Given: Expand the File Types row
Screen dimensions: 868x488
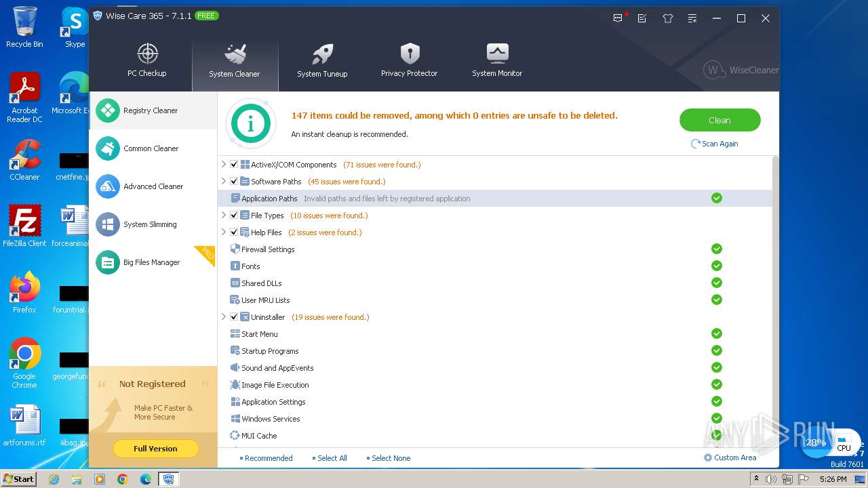Looking at the screenshot, I should coord(224,215).
